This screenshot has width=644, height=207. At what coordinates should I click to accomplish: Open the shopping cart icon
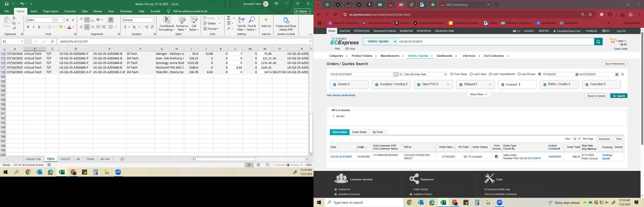pos(612,41)
